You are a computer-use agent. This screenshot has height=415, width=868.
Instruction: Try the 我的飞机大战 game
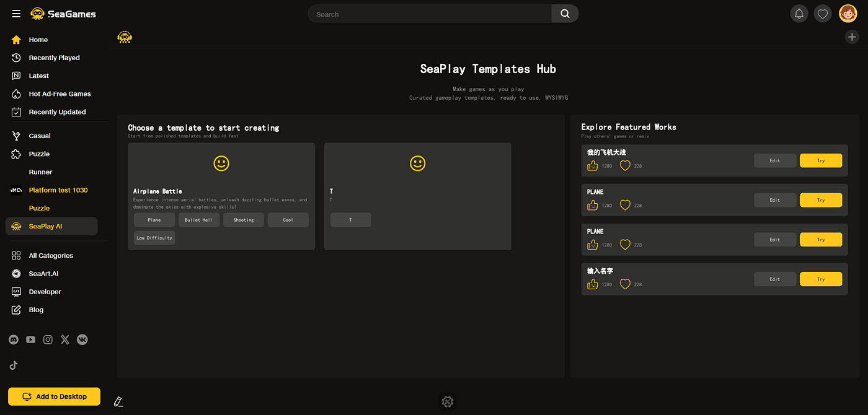[x=821, y=160]
